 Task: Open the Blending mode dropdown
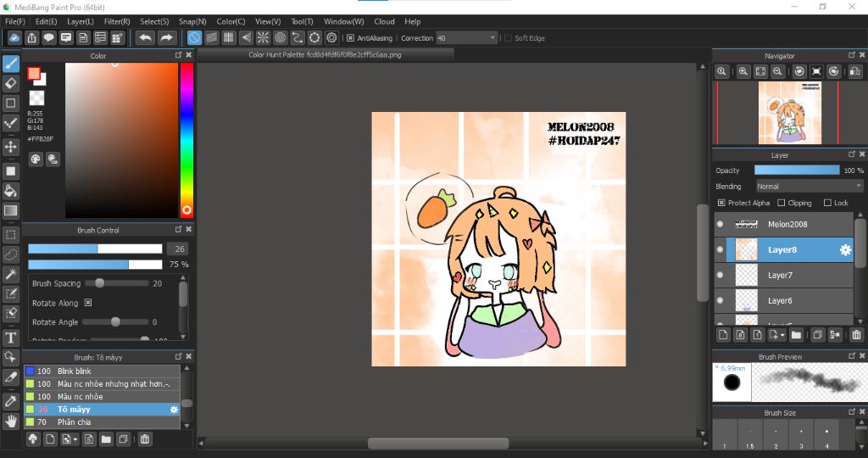pyautogui.click(x=809, y=187)
